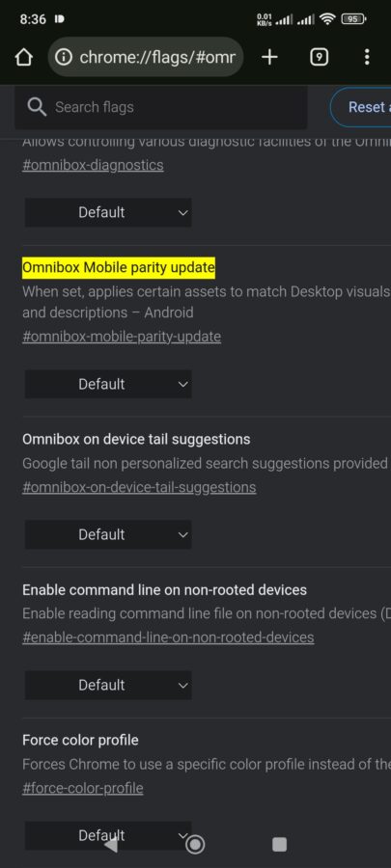Open Chrome's three-dot overflow menu

point(367,57)
